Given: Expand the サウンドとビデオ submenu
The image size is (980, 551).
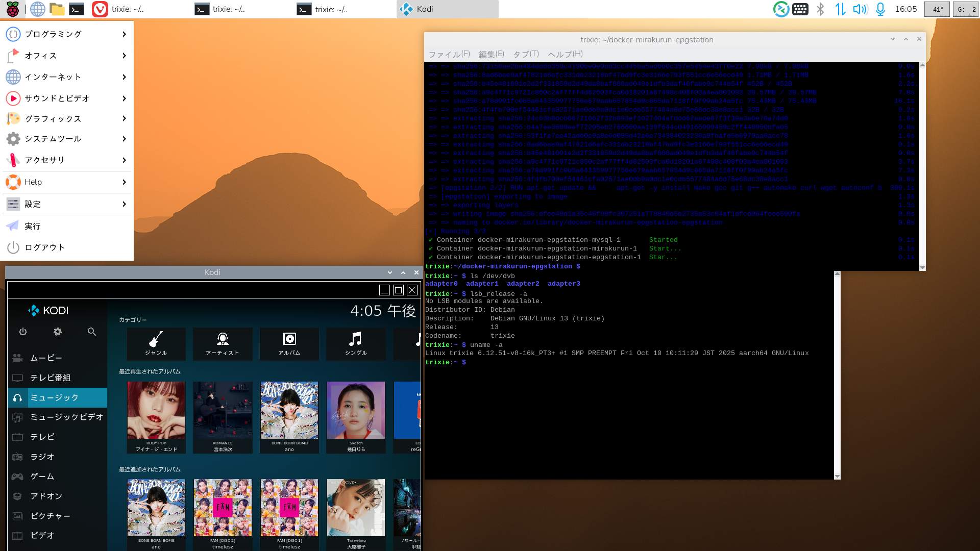Looking at the screenshot, I should point(66,98).
